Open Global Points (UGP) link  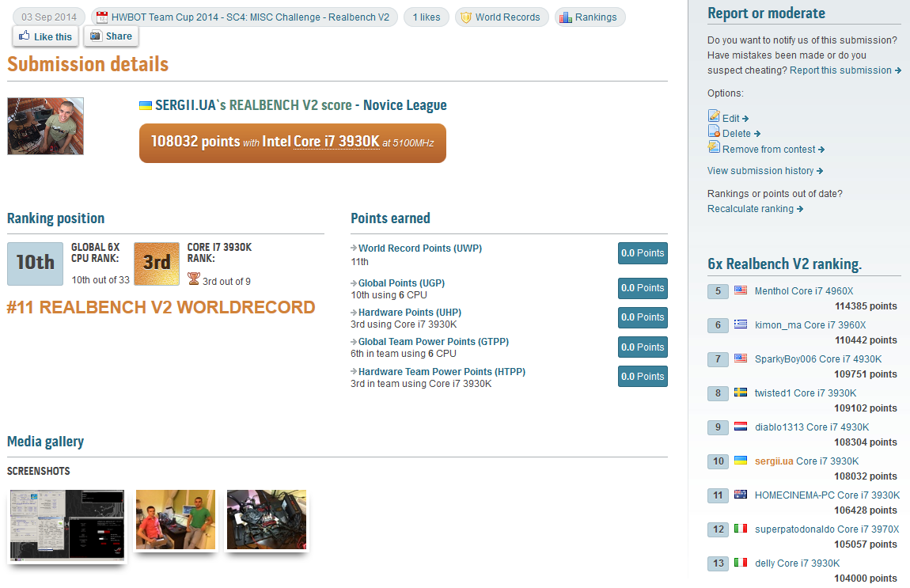click(x=402, y=283)
